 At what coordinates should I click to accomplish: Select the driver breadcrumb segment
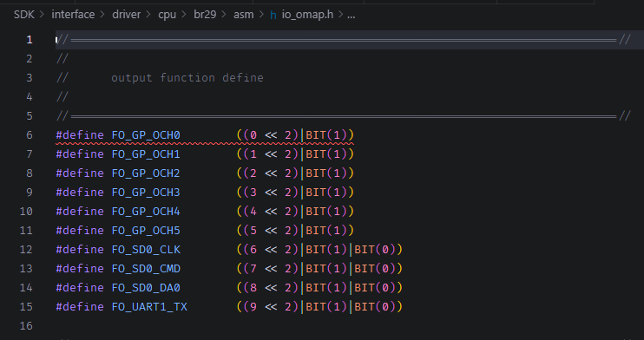pyautogui.click(x=127, y=15)
